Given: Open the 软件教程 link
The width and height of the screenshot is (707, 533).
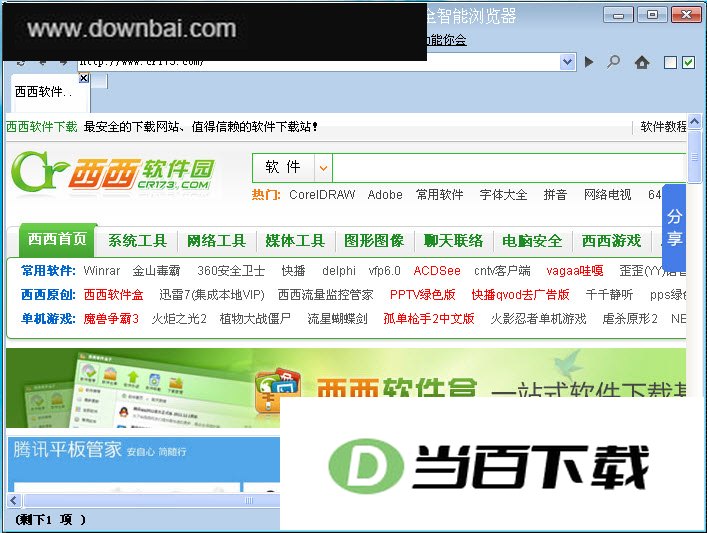Looking at the screenshot, I should [x=663, y=127].
